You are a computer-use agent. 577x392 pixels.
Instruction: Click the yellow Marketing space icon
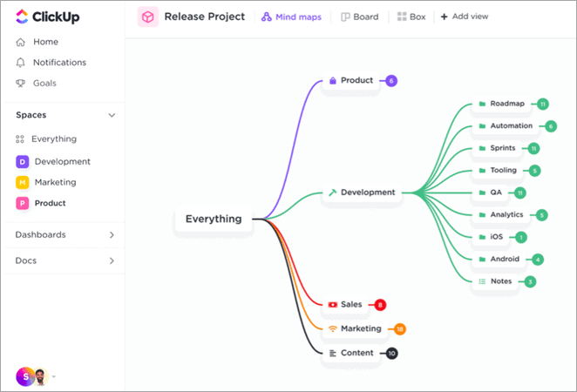[x=22, y=182]
